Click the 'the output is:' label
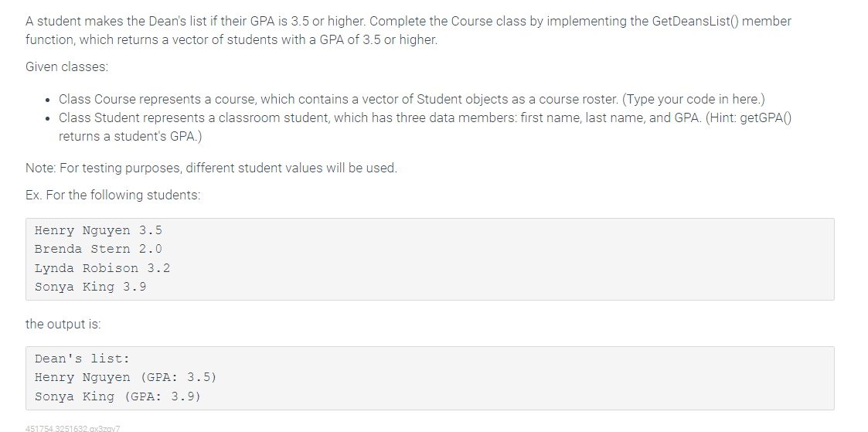The image size is (868, 432). (63, 324)
